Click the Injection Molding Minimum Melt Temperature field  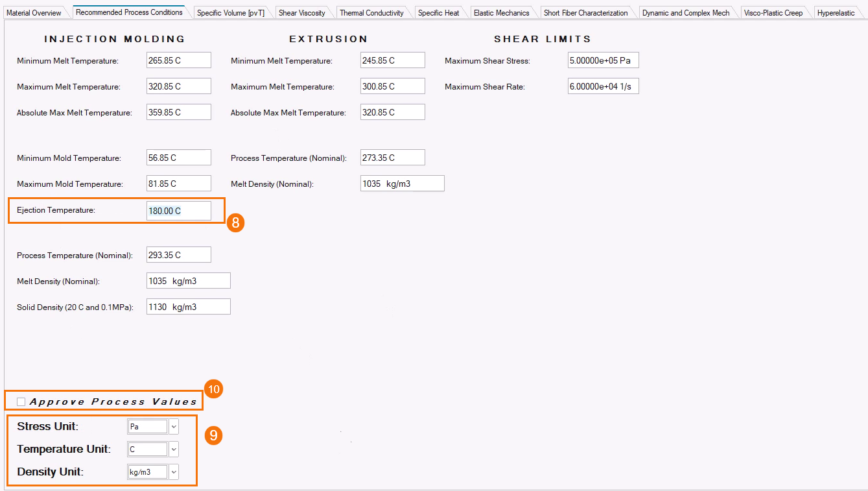pos(179,60)
